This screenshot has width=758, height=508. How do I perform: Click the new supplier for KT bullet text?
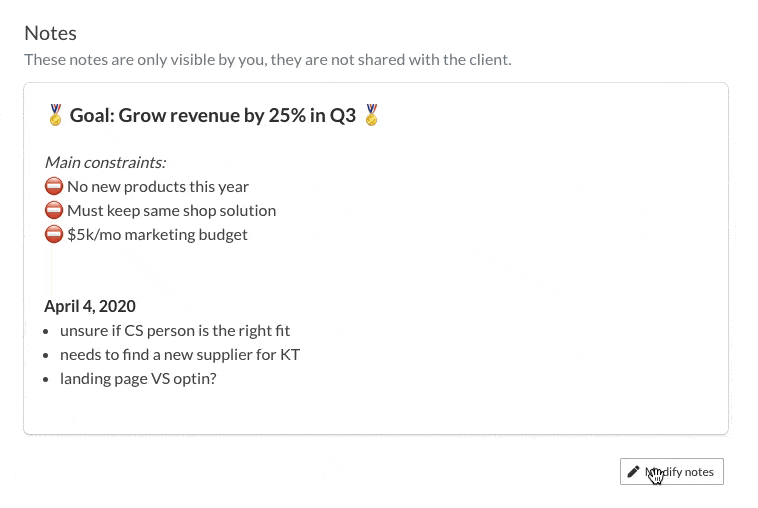point(180,355)
